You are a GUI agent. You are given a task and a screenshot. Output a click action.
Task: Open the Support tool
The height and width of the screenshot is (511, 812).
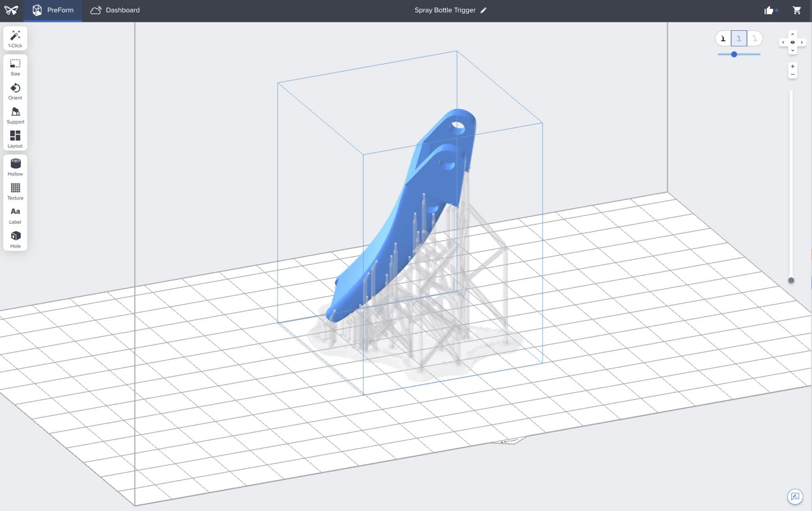pyautogui.click(x=15, y=115)
